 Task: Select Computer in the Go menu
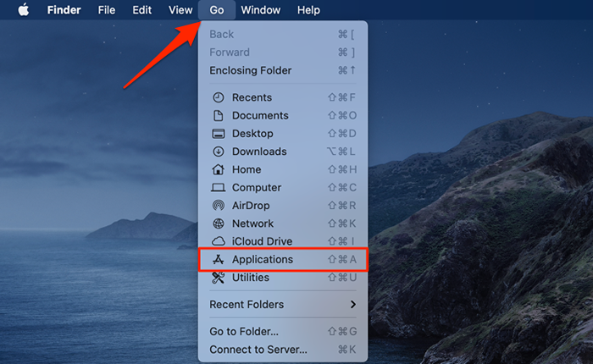283,187
